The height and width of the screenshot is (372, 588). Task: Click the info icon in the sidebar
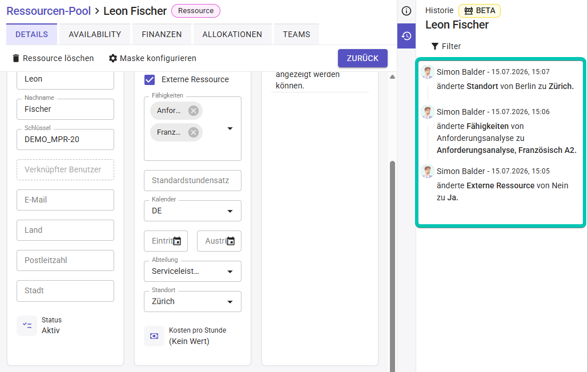pos(406,11)
